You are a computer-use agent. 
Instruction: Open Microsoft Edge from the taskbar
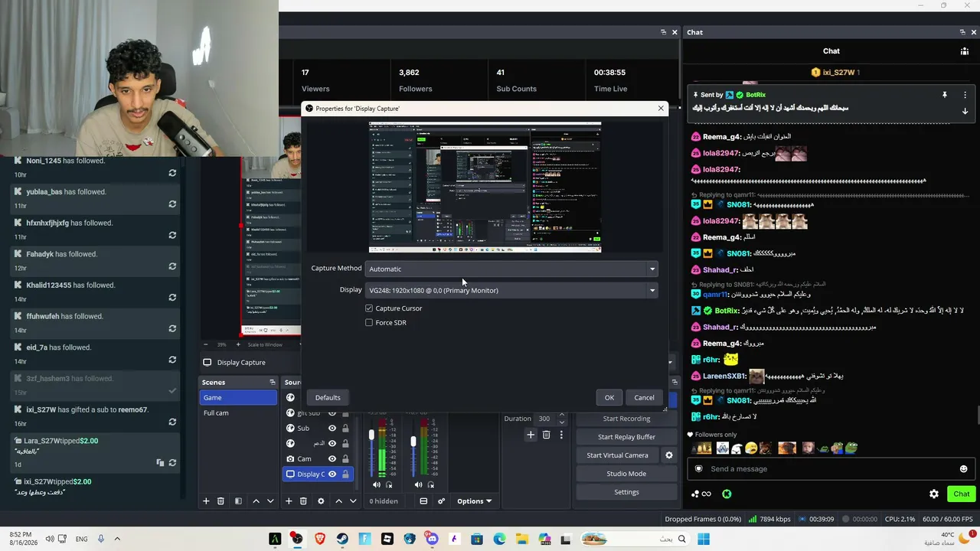pos(499,540)
